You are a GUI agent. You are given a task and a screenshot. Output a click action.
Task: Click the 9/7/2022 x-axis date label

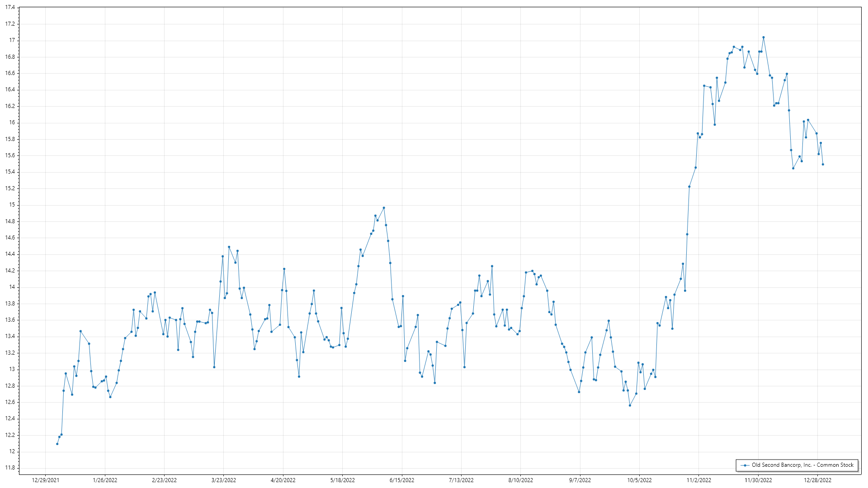pos(580,480)
